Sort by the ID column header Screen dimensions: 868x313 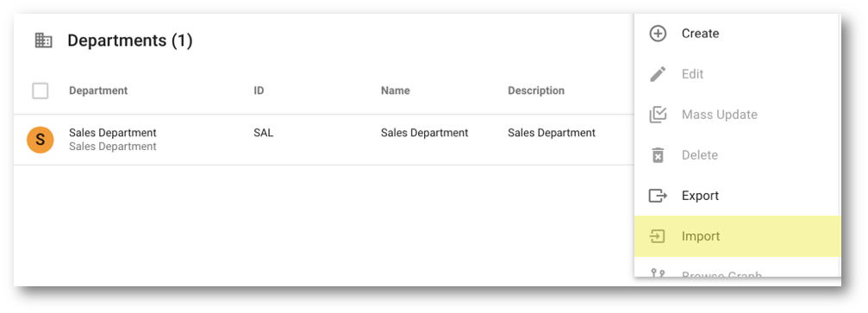tap(259, 91)
